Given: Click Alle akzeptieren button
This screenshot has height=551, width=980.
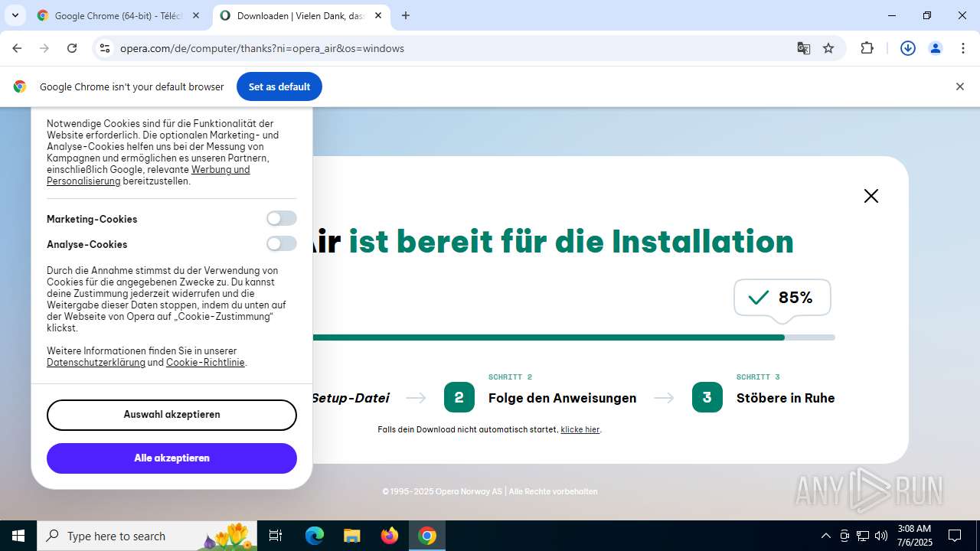Looking at the screenshot, I should (x=171, y=458).
